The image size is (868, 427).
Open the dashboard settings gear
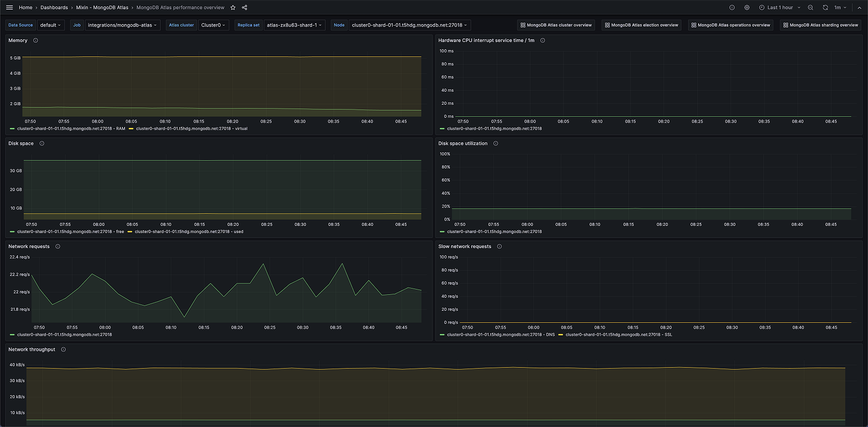point(747,8)
